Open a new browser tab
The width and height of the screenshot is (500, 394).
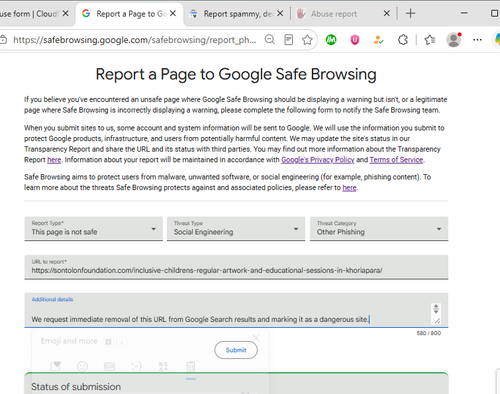point(410,14)
